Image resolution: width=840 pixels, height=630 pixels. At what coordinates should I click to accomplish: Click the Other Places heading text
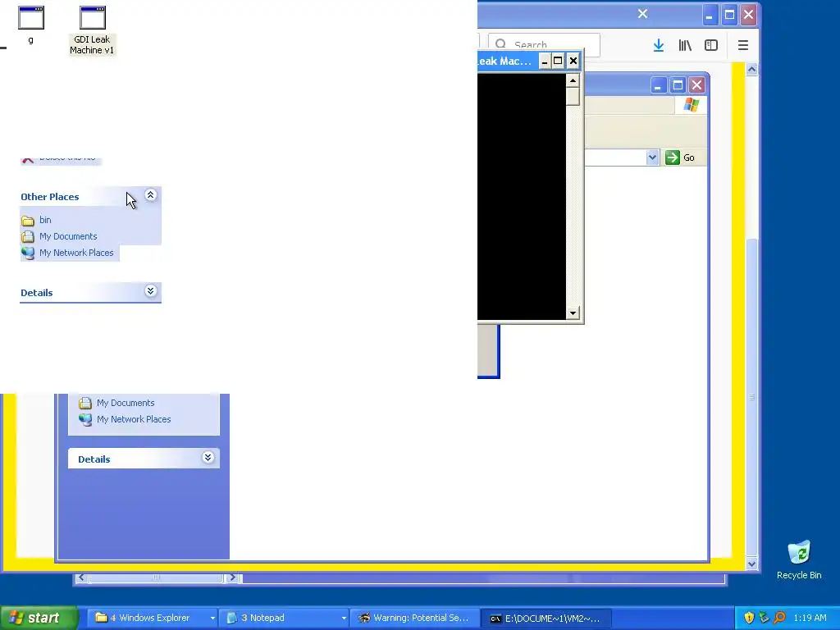click(50, 197)
